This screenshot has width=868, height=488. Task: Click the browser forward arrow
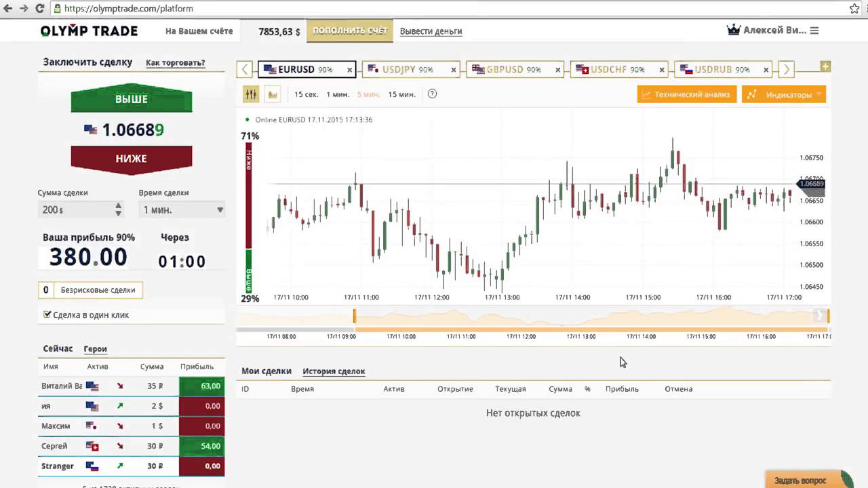click(x=24, y=9)
